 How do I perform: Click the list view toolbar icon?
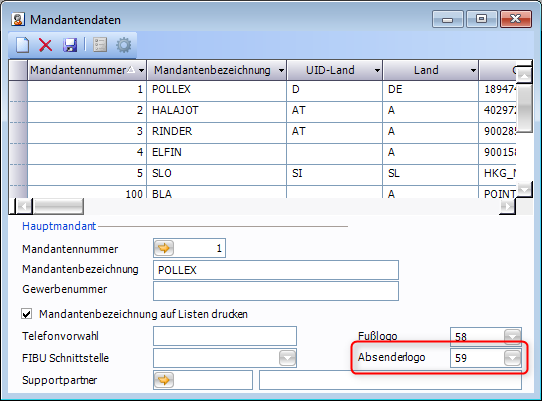coord(100,45)
